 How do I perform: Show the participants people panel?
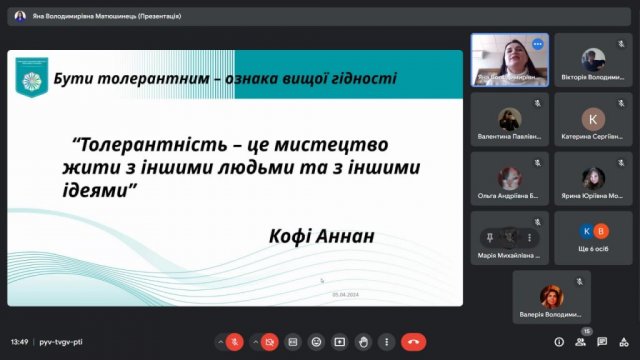580,342
